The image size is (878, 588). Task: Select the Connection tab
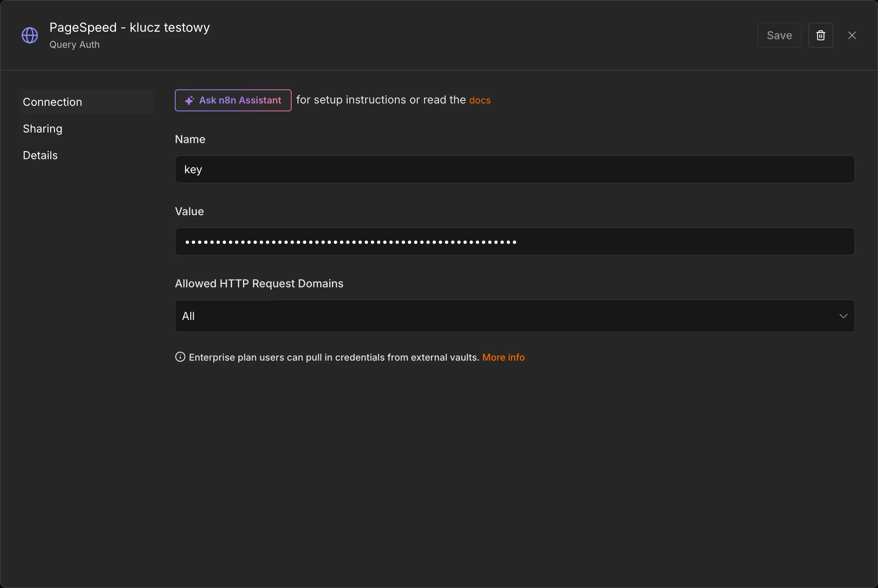pyautogui.click(x=86, y=102)
